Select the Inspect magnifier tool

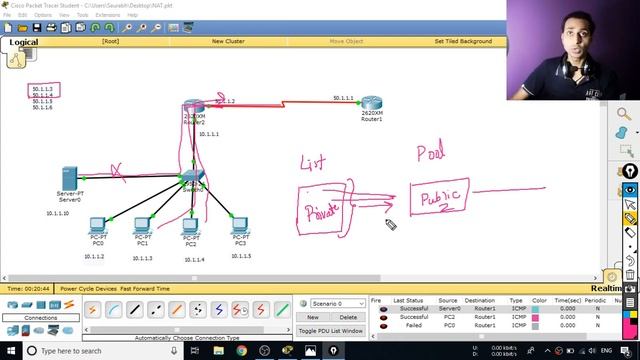(x=624, y=114)
